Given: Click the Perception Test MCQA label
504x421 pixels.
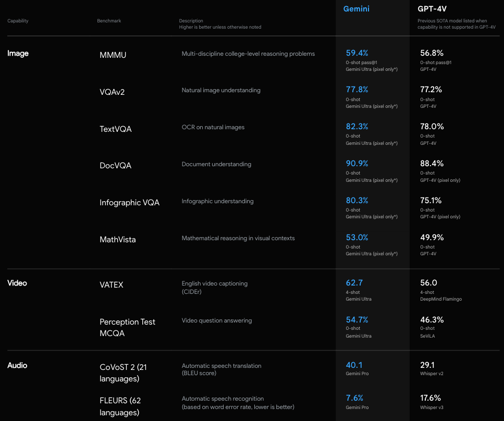Looking at the screenshot, I should point(127,327).
